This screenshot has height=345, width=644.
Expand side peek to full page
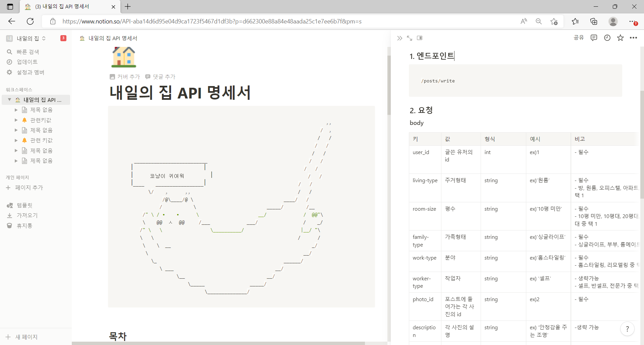coord(410,38)
